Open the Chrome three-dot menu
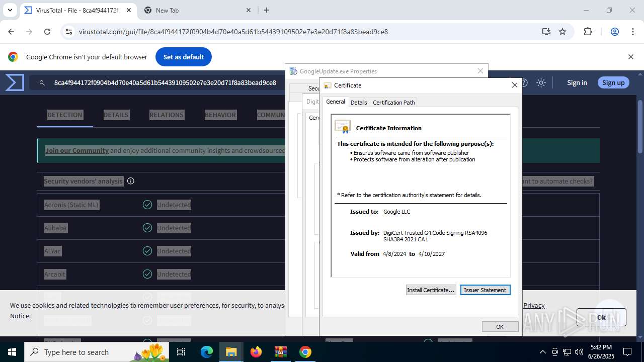The image size is (644, 362). click(633, 32)
